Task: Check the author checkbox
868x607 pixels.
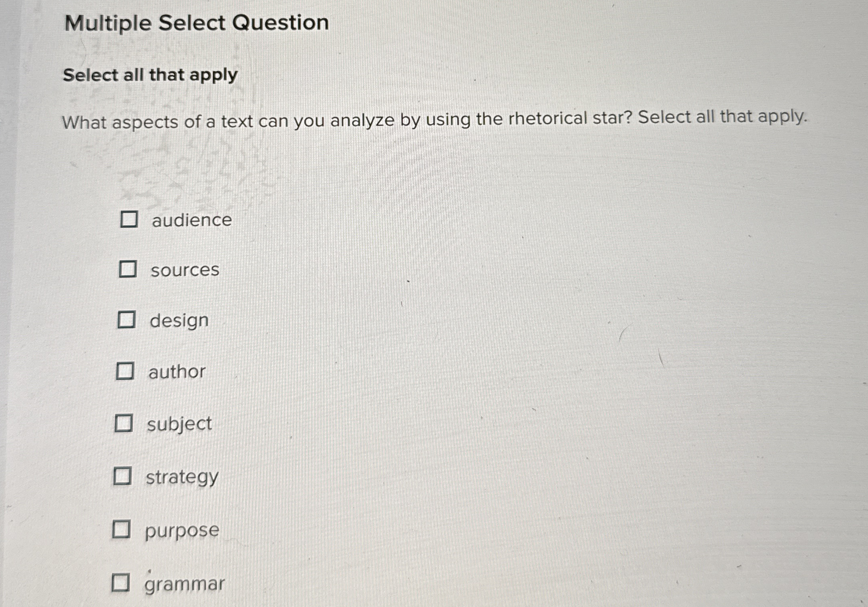Action: (x=126, y=372)
